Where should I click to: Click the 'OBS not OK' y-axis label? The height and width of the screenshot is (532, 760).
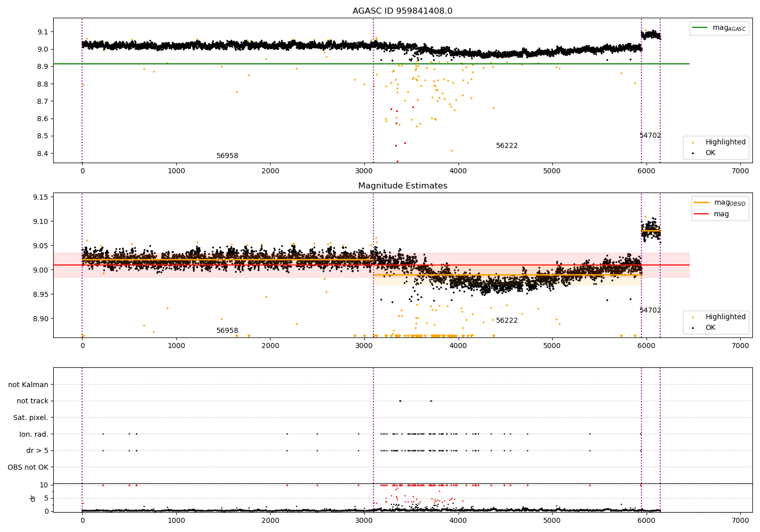[x=28, y=467]
